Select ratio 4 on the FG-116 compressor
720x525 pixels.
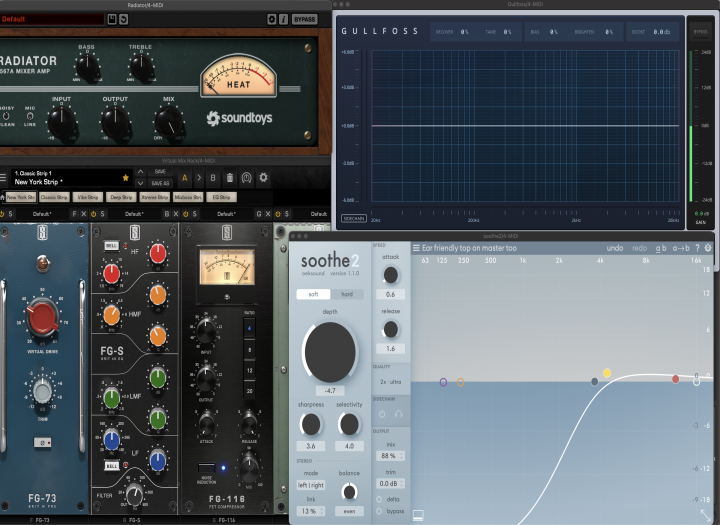(x=249, y=328)
